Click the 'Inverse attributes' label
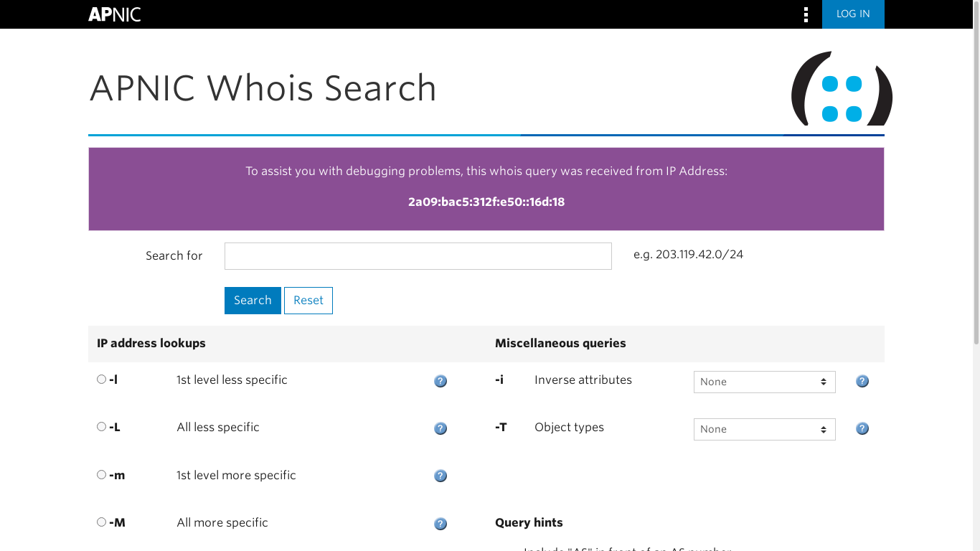 click(583, 380)
